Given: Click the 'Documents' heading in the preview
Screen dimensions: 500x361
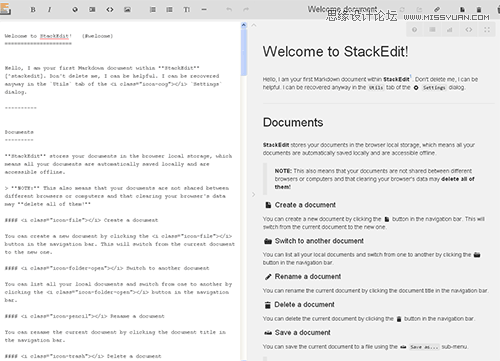Looking at the screenshot, I should pyautogui.click(x=293, y=122).
